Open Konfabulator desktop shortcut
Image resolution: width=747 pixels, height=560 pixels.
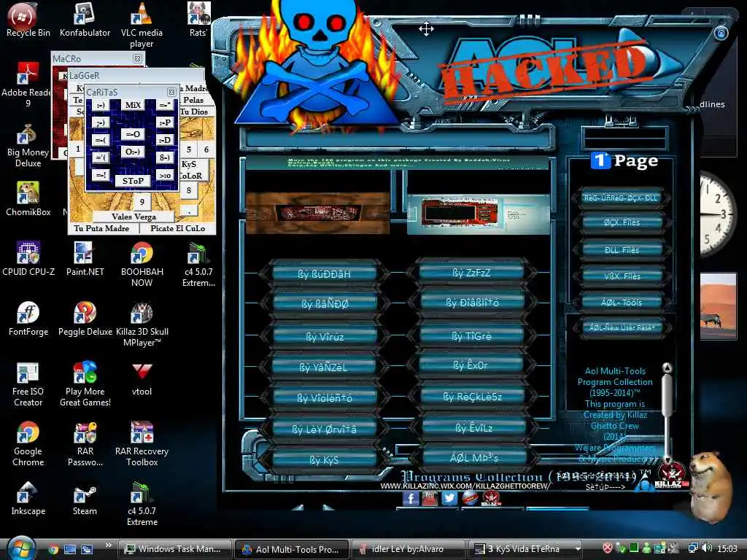(85, 20)
